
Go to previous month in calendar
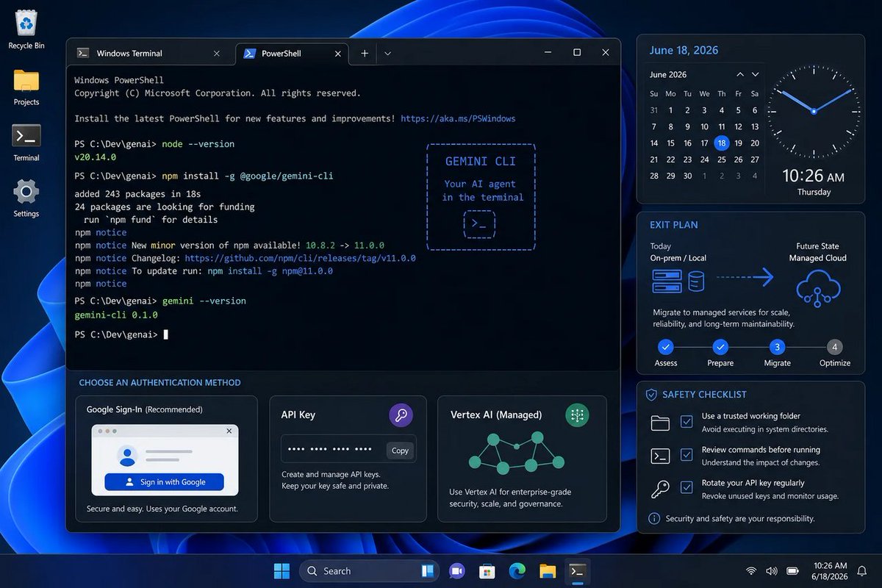(x=739, y=75)
